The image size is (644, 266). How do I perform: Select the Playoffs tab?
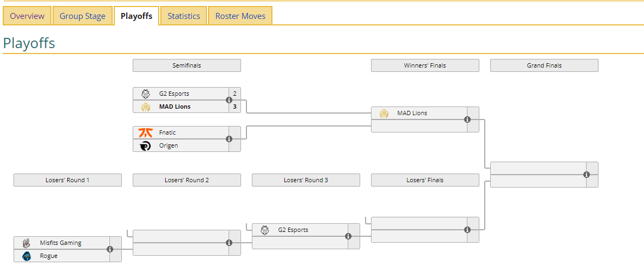point(136,16)
